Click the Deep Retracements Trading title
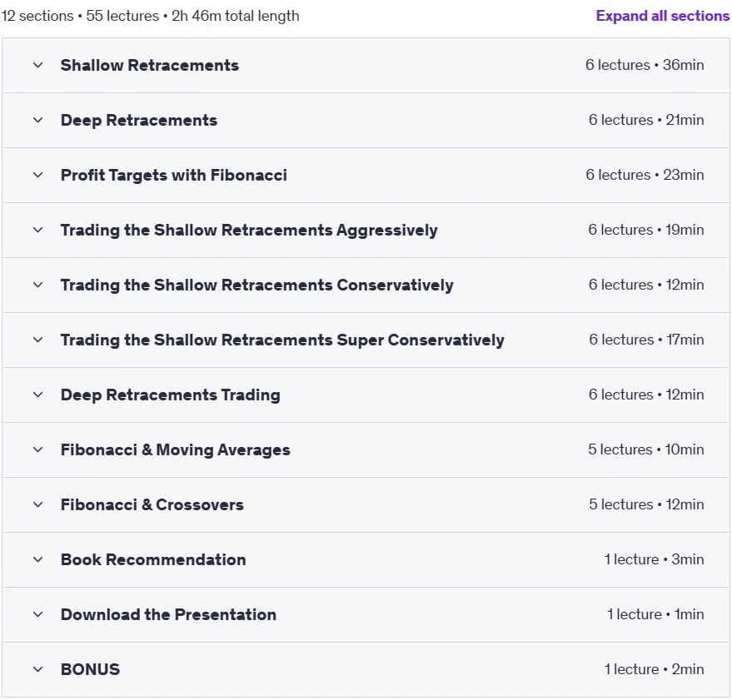The image size is (732, 700). point(171,395)
